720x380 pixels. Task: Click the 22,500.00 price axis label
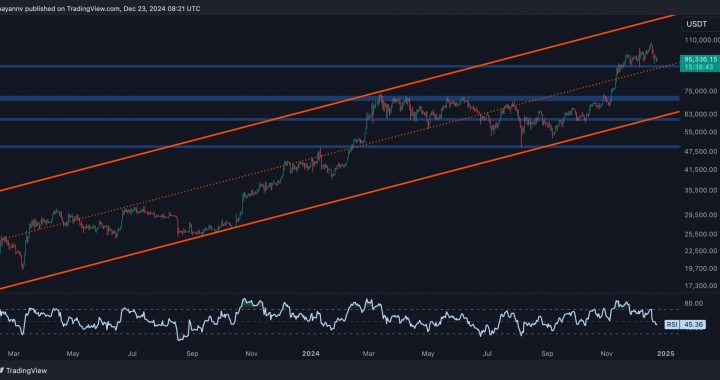(x=700, y=251)
